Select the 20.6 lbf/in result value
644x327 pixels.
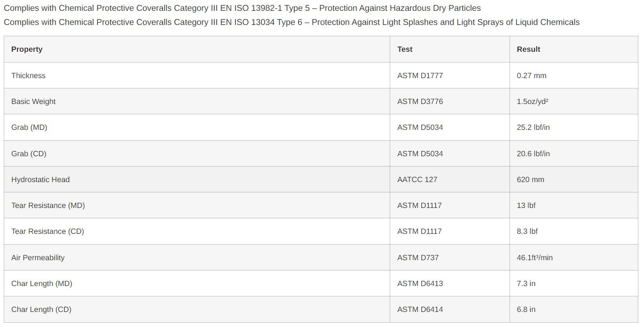click(533, 154)
